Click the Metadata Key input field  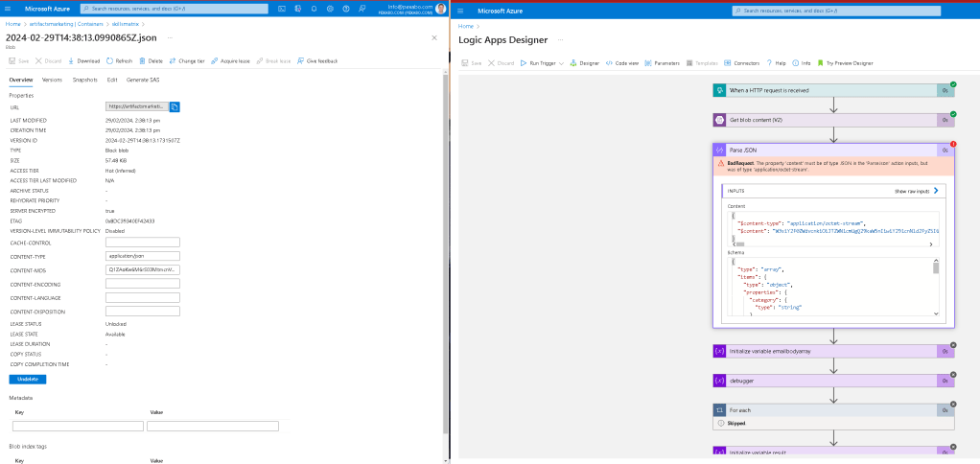pos(78,426)
